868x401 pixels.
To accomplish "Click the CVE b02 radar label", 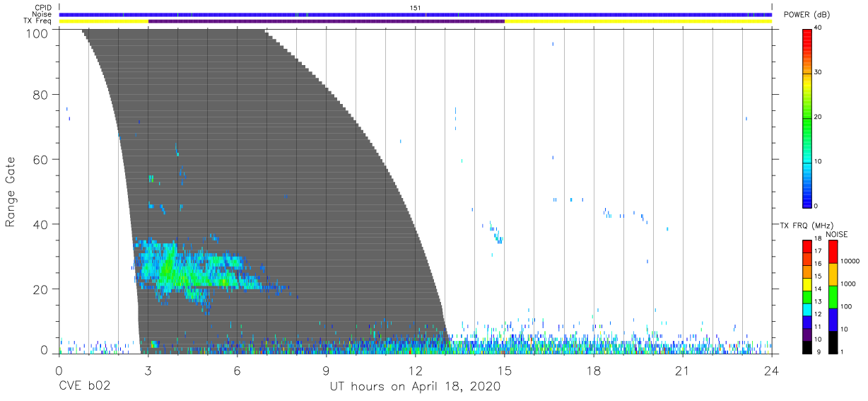I will (x=83, y=387).
